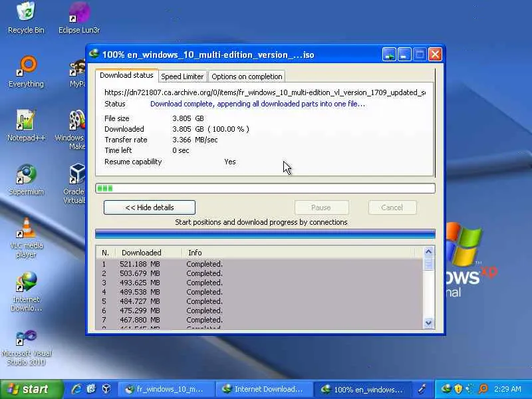This screenshot has height=399, width=532.
Task: Click the spinning loading tray icon
Action: click(471, 389)
